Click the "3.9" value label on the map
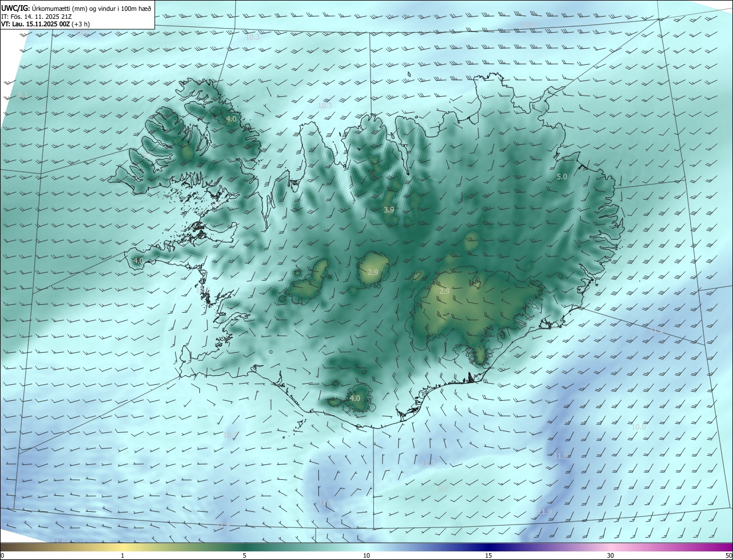The height and width of the screenshot is (560, 733). tap(389, 210)
